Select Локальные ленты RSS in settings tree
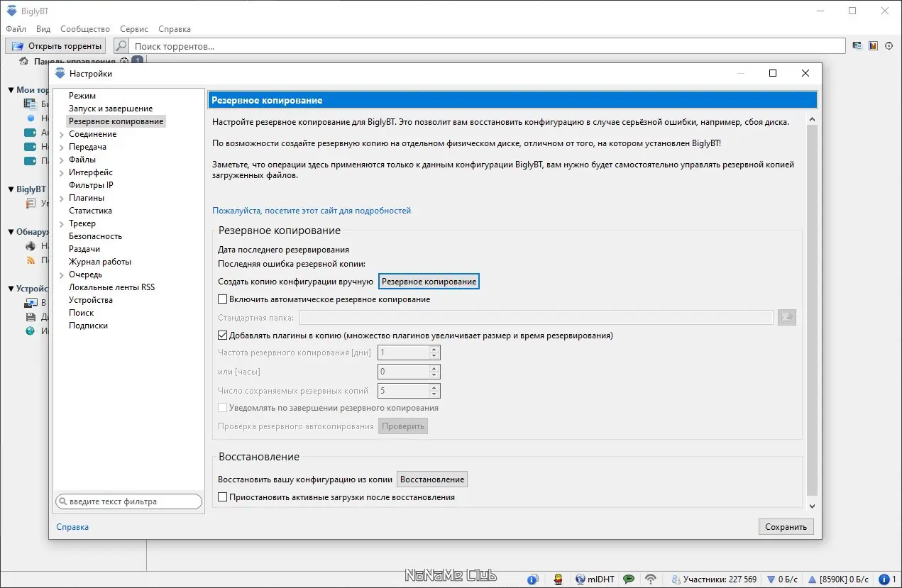This screenshot has width=902, height=588. click(x=111, y=287)
